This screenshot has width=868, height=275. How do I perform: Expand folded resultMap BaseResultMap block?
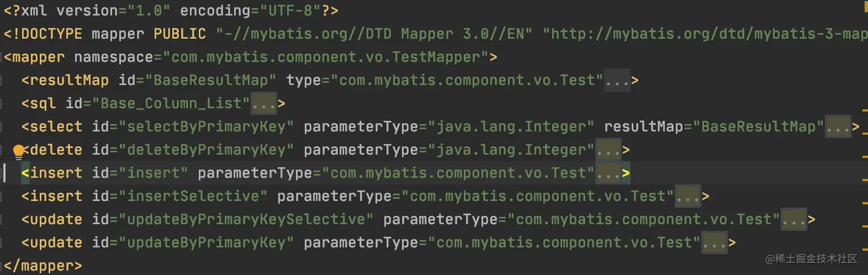[617, 80]
